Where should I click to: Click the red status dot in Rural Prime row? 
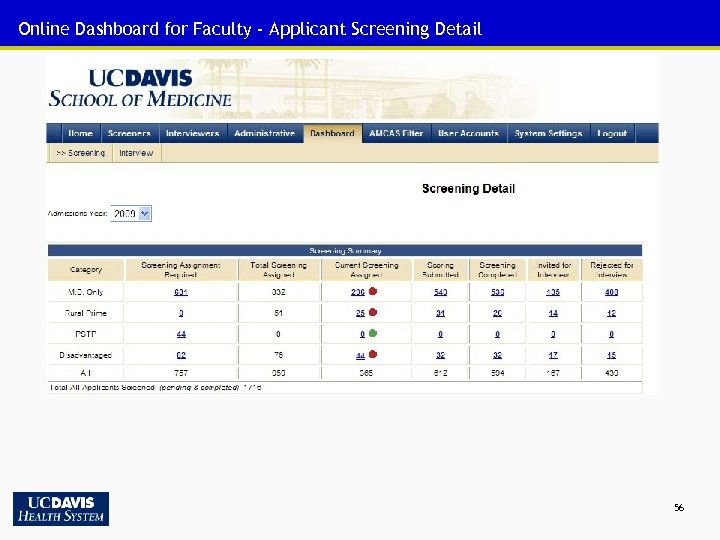(x=373, y=312)
